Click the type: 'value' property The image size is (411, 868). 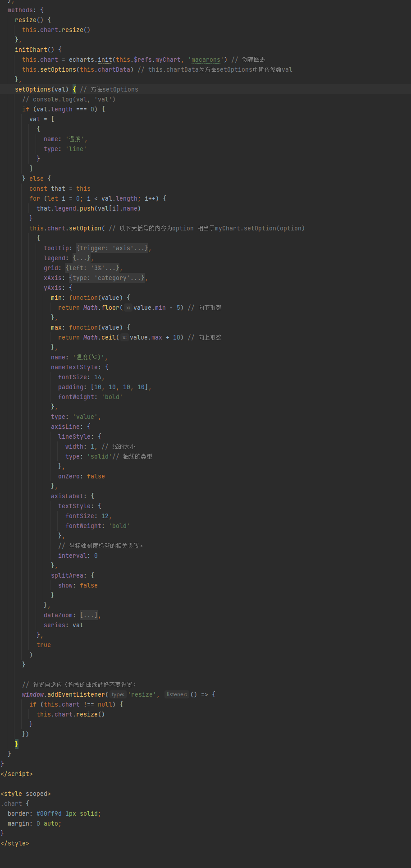(x=76, y=417)
